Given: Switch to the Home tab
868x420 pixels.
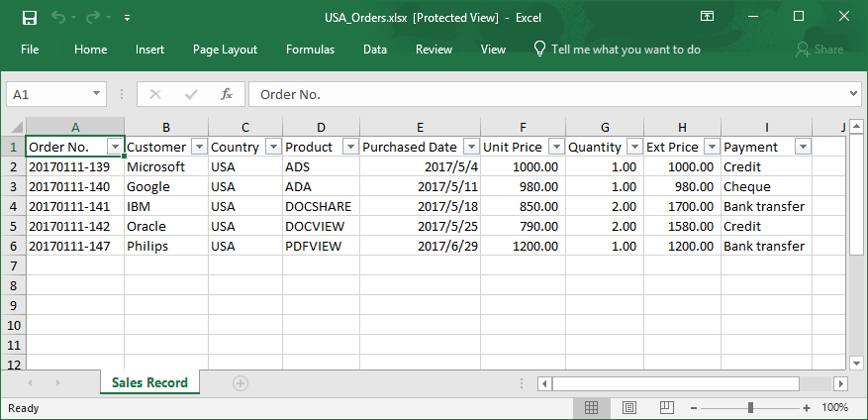Looking at the screenshot, I should tap(90, 50).
